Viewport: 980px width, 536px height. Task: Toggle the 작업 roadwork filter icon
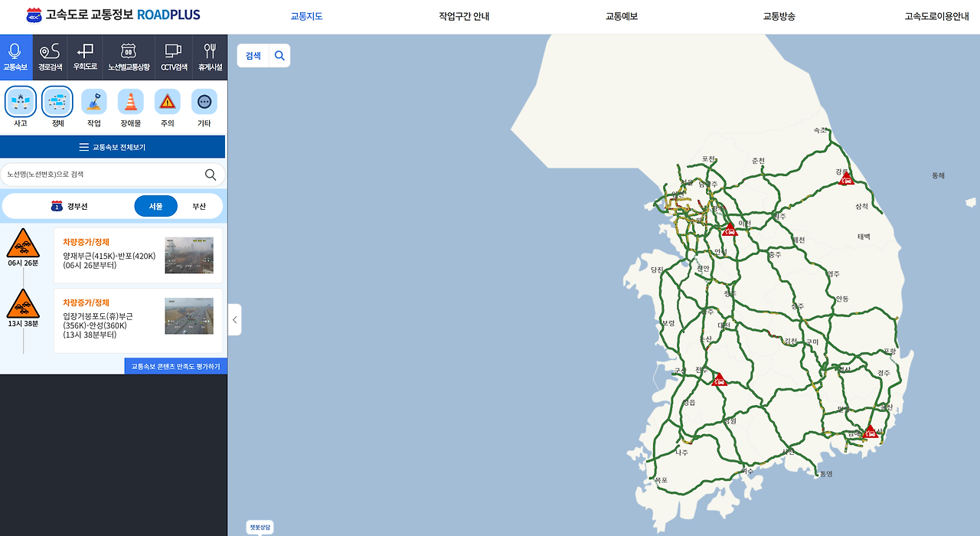click(93, 101)
